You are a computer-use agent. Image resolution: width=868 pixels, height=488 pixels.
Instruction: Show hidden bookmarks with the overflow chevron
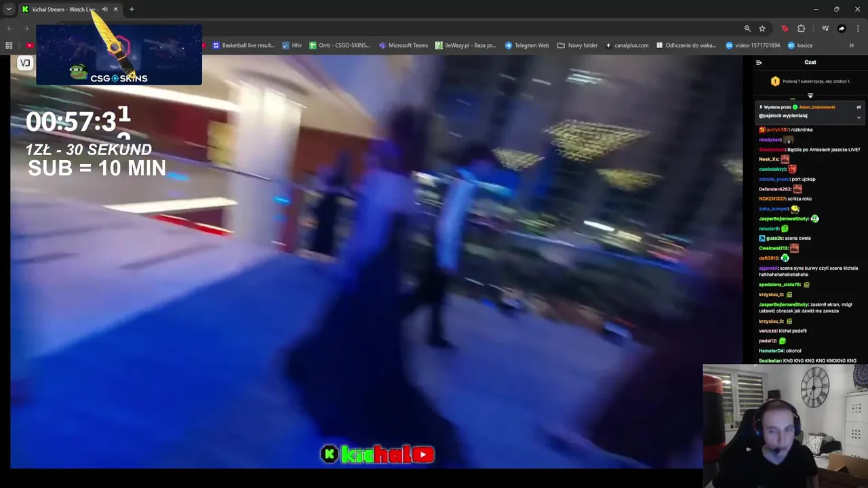click(852, 45)
